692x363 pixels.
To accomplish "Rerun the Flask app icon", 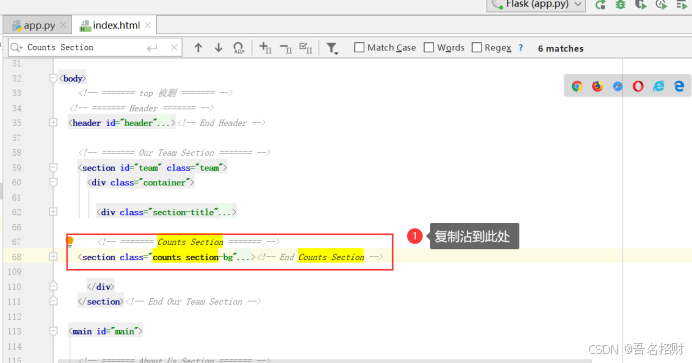I will coord(600,5).
